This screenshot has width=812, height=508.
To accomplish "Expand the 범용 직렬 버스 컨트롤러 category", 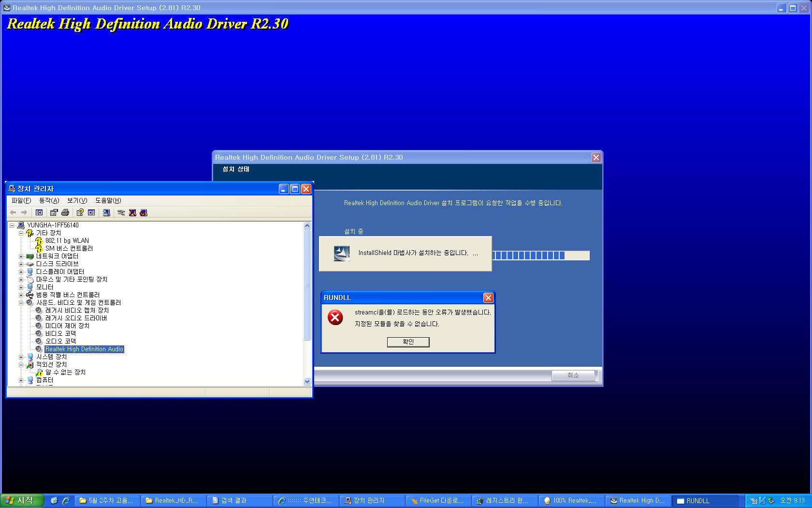I will pyautogui.click(x=21, y=295).
